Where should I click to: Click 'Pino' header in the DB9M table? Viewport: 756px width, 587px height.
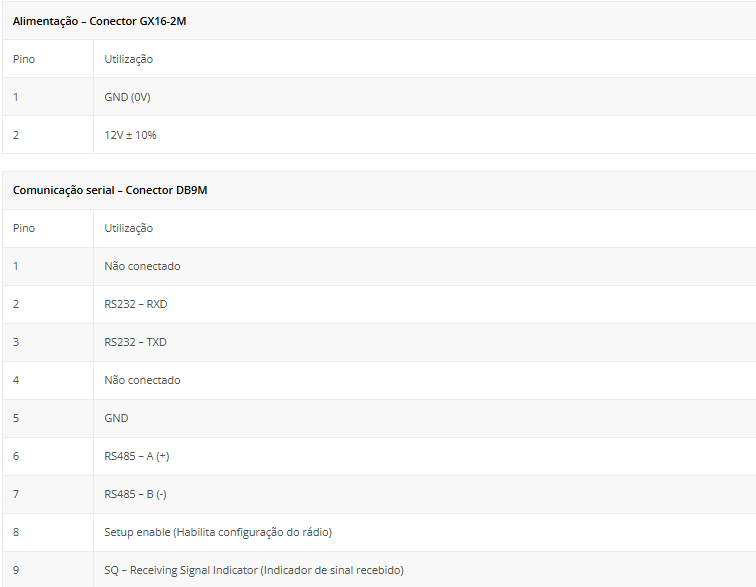coord(24,228)
